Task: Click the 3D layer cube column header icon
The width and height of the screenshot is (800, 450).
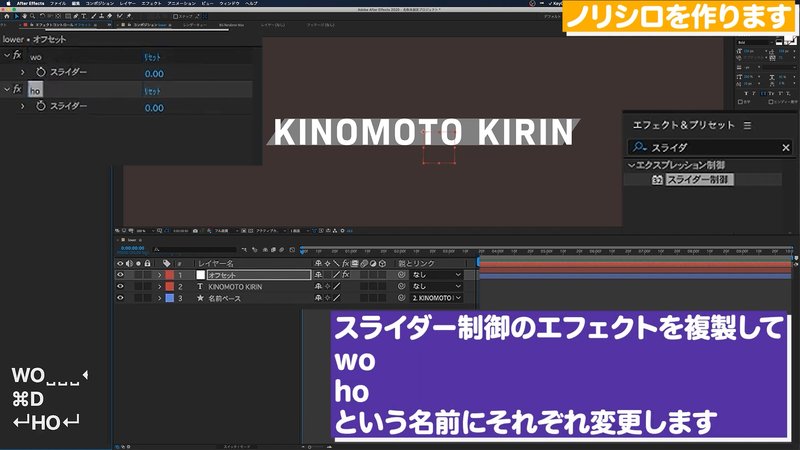Action: pos(382,263)
